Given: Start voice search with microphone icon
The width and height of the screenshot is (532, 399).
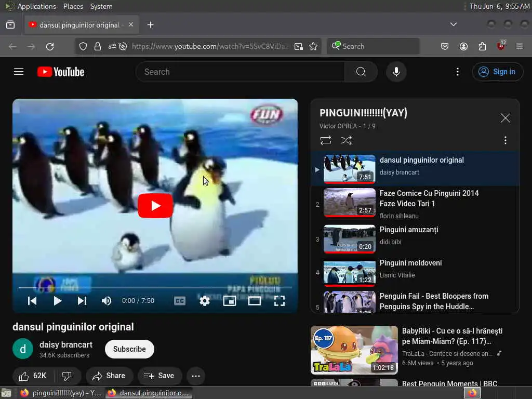Looking at the screenshot, I should [x=396, y=72].
